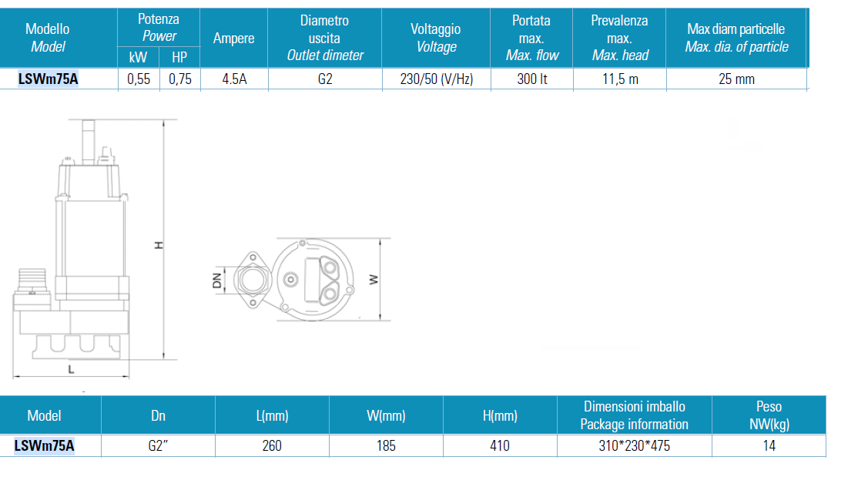
Task: Select the 11,5 m max head value
Action: pos(619,79)
